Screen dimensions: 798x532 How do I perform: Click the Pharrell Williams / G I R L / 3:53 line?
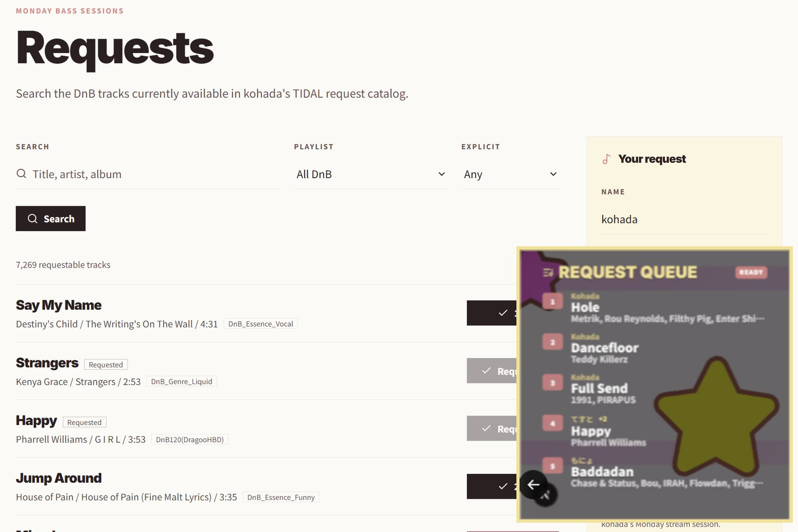pyautogui.click(x=81, y=440)
